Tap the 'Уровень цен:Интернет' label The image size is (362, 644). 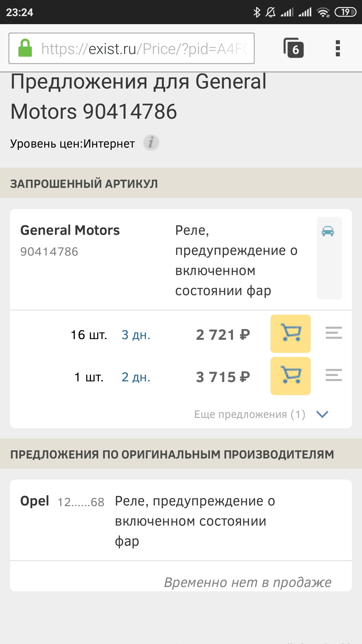coord(72,144)
